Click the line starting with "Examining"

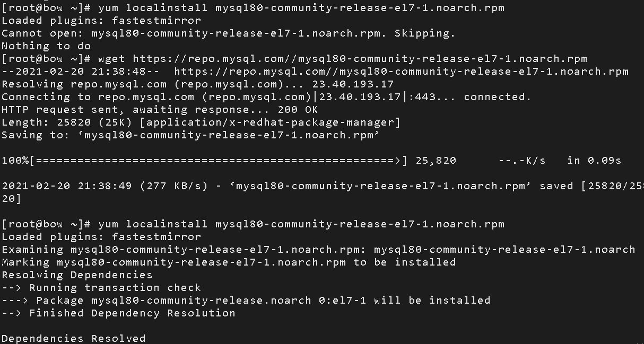point(318,250)
